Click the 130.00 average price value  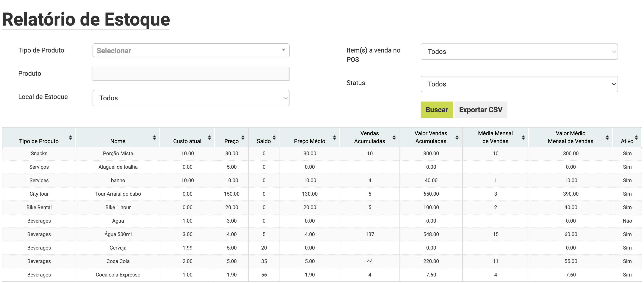click(310, 194)
